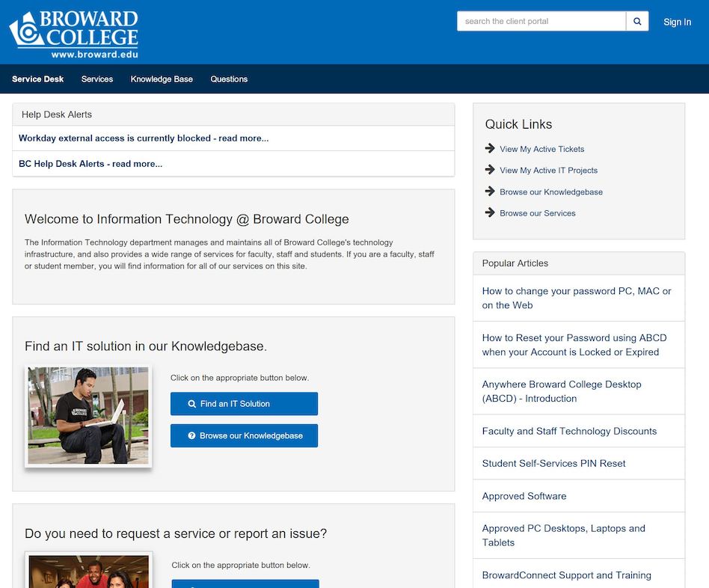709x588 pixels.
Task: Click the magnifier search button
Action: tap(637, 21)
